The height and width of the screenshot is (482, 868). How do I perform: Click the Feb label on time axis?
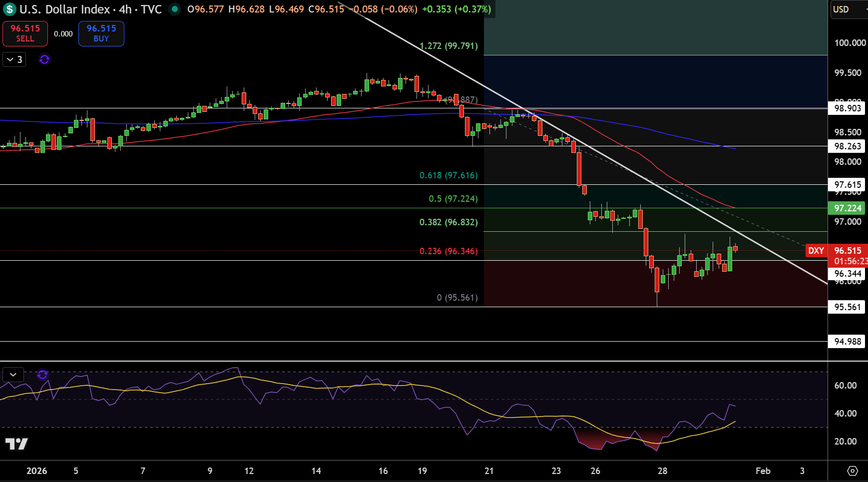click(x=763, y=471)
